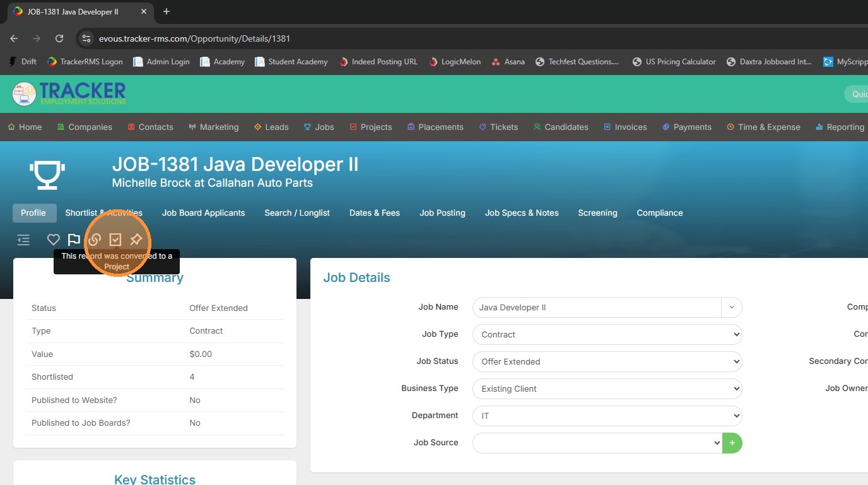Image resolution: width=868 pixels, height=485 pixels.
Task: Open the Job Name chevron dropdown
Action: point(732,307)
